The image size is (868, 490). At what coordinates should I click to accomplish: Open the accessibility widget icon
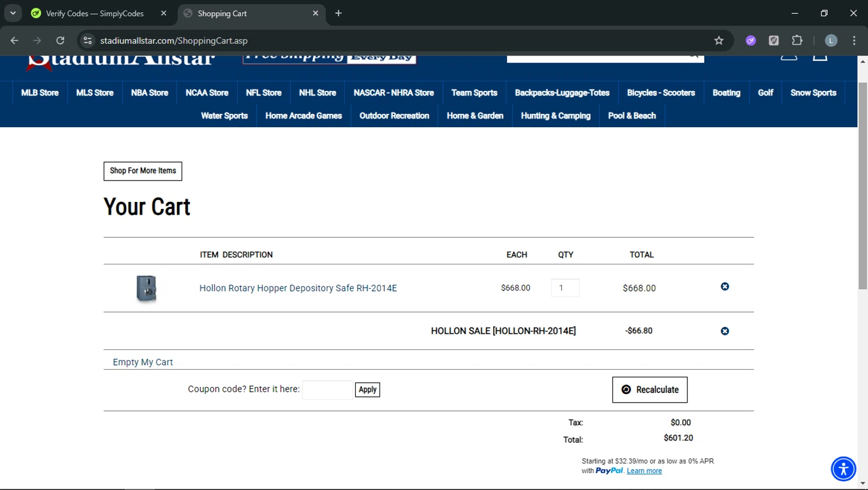[843, 469]
